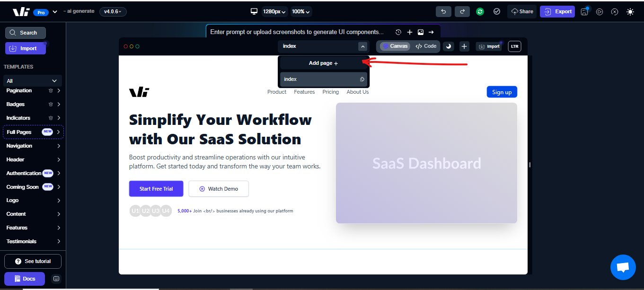The width and height of the screenshot is (644, 290).
Task: Click the trash icon on Pagination row
Action: coord(51,90)
